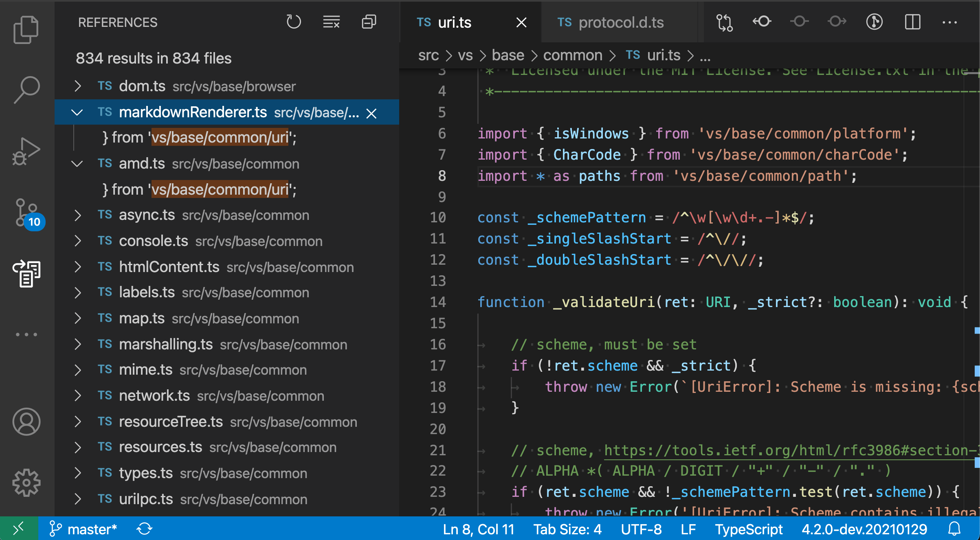Open the Manage settings gear
Screen dimensions: 980x540
coord(26,483)
